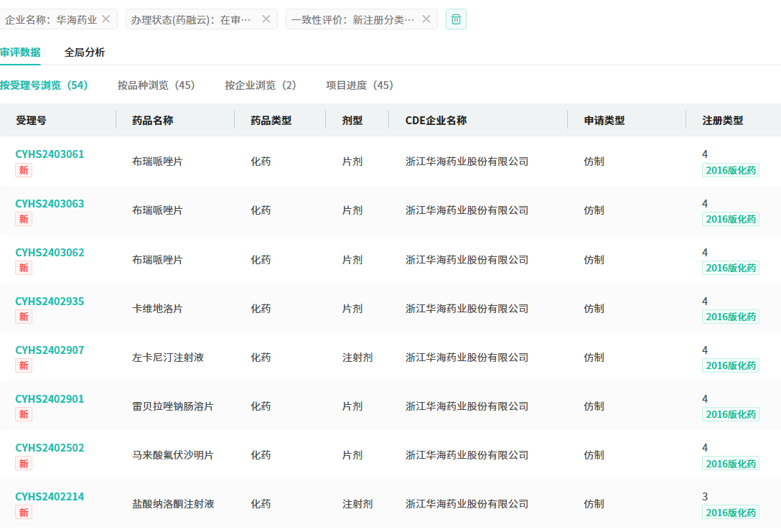Open record CYHS2402935

(x=50, y=302)
